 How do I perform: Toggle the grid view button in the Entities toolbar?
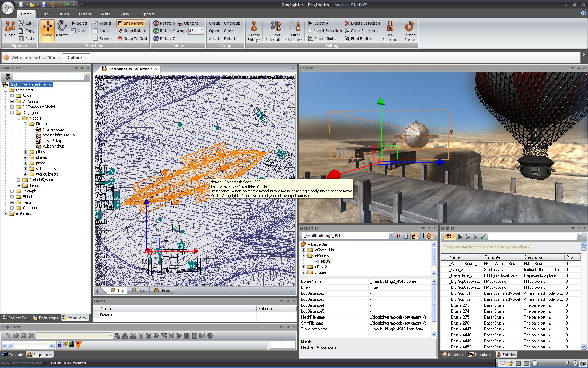[x=450, y=237]
